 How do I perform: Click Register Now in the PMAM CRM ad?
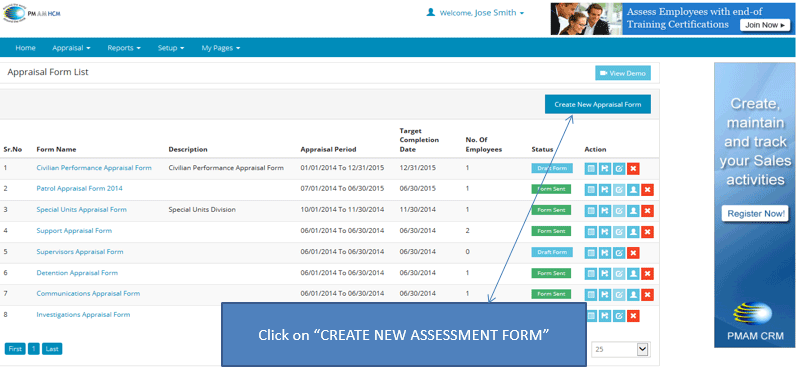tap(755, 214)
